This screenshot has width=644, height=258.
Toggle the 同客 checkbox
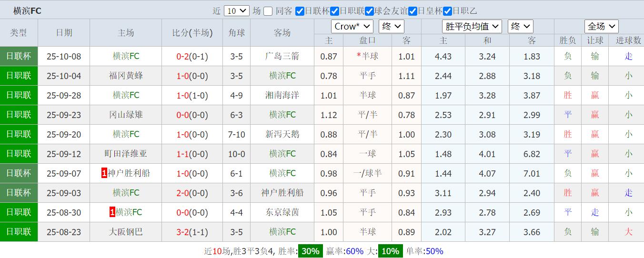point(268,11)
